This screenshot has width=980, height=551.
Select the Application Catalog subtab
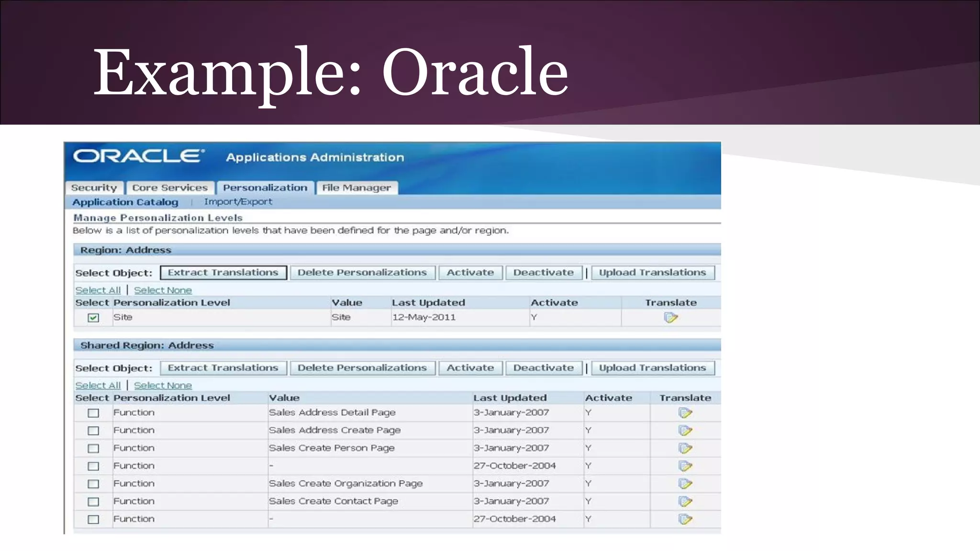(x=125, y=202)
